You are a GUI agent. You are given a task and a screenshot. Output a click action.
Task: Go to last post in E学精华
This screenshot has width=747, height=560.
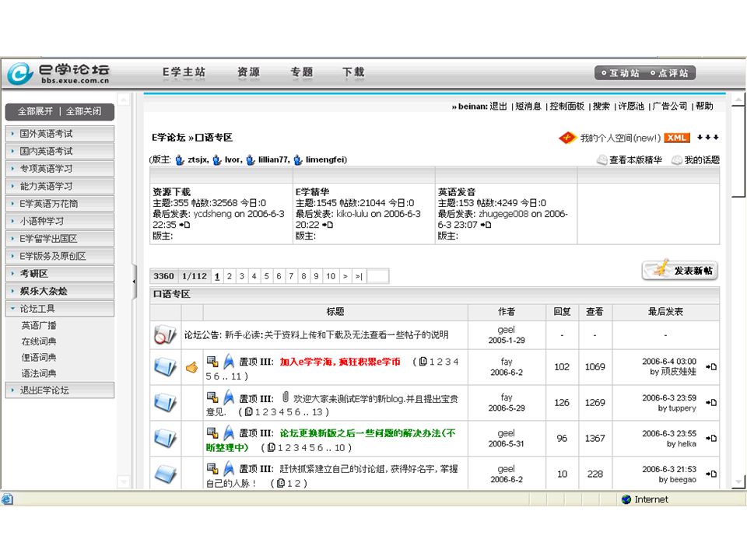coord(328,225)
